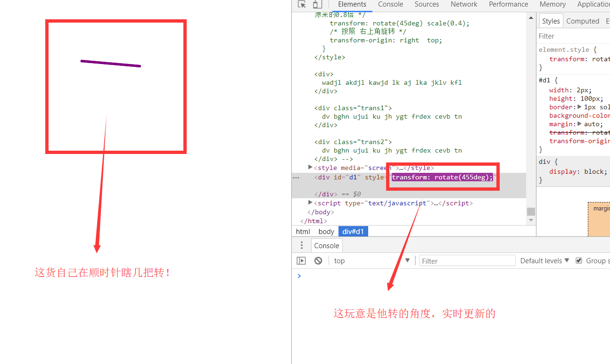
Task: Click the transform-origin: right top line
Action: 386,40
